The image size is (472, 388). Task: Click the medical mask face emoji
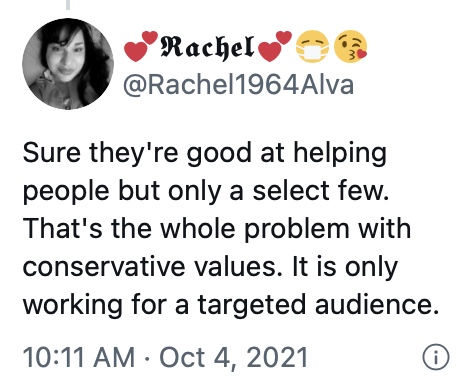click(x=312, y=46)
